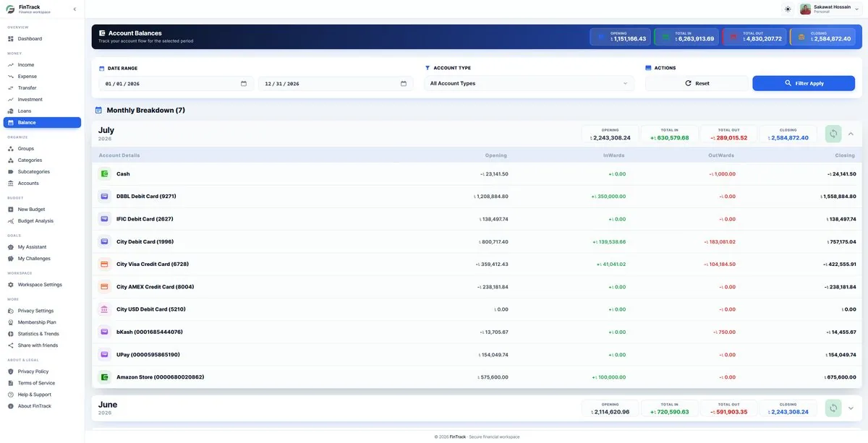Create a New Budget

click(x=42, y=210)
